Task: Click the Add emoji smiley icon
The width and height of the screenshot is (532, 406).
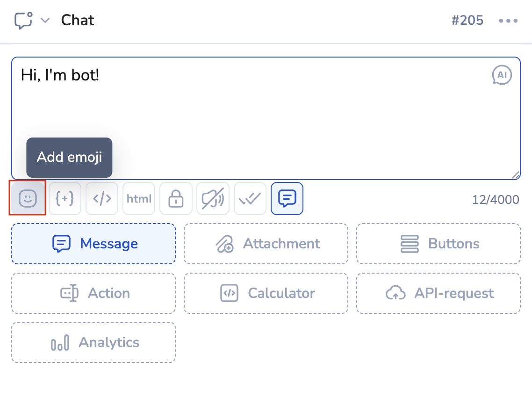Action: click(28, 198)
